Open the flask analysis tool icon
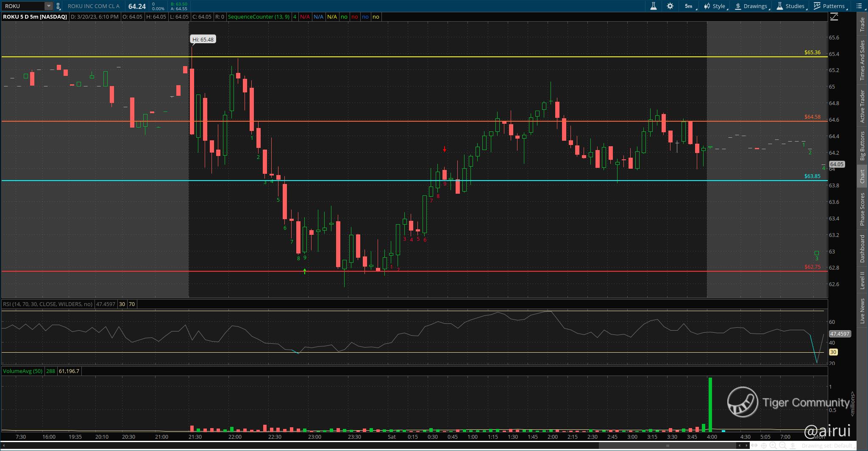The width and height of the screenshot is (868, 451). [654, 6]
